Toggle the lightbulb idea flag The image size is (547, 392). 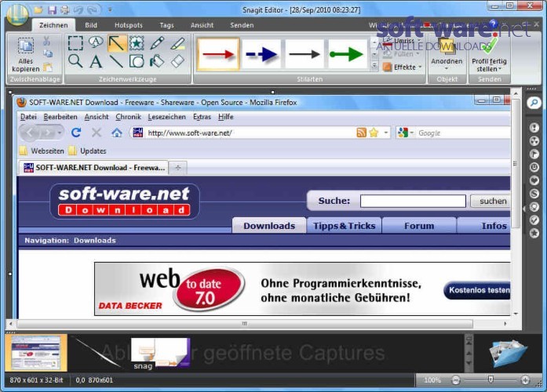534,207
